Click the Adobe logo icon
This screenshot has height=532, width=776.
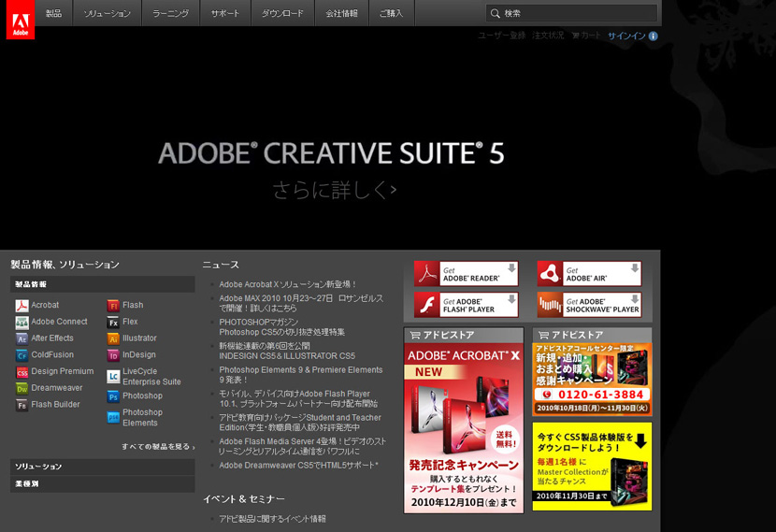(x=21, y=20)
